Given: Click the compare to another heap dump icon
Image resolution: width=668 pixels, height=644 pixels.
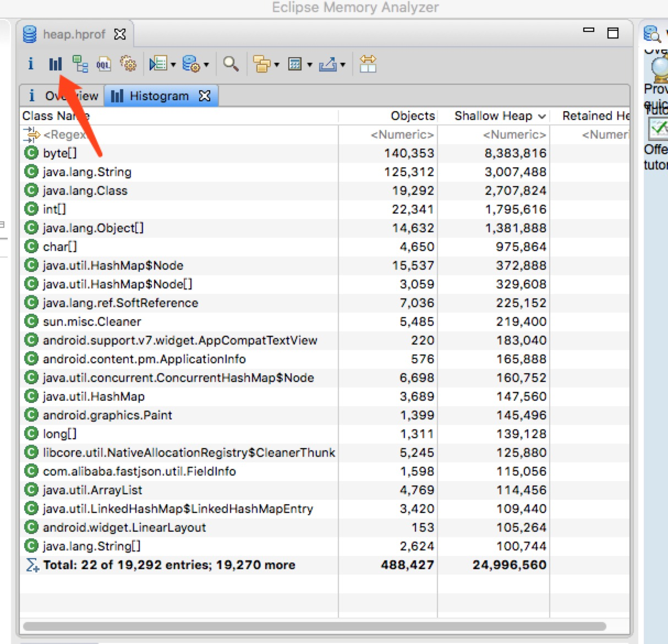Looking at the screenshot, I should (x=368, y=64).
